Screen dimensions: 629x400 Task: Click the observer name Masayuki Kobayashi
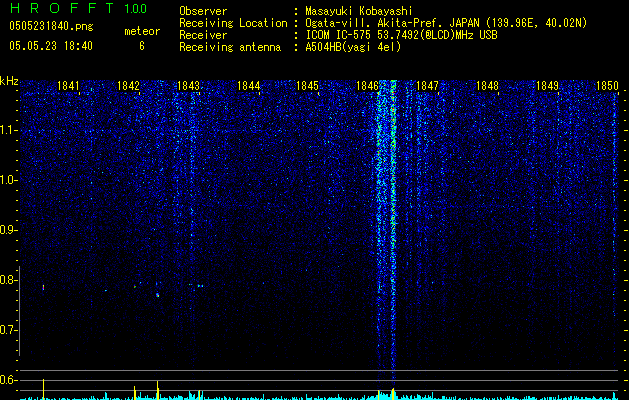(x=359, y=11)
